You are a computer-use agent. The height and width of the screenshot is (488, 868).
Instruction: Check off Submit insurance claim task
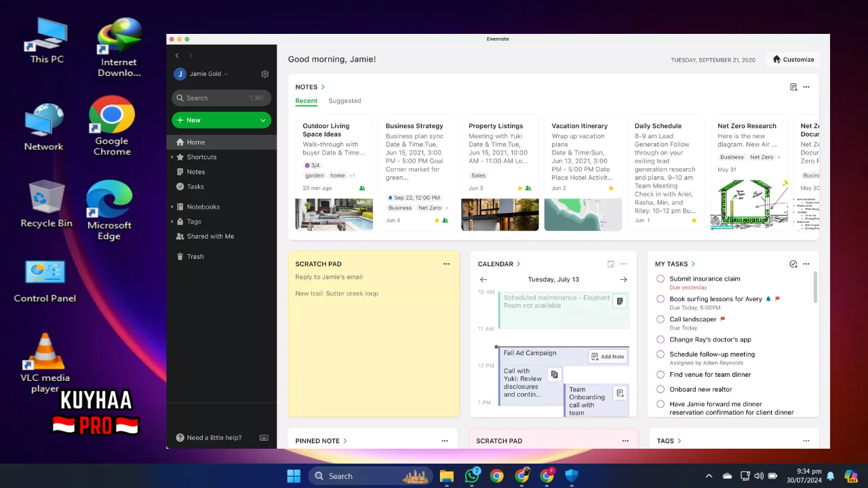660,279
